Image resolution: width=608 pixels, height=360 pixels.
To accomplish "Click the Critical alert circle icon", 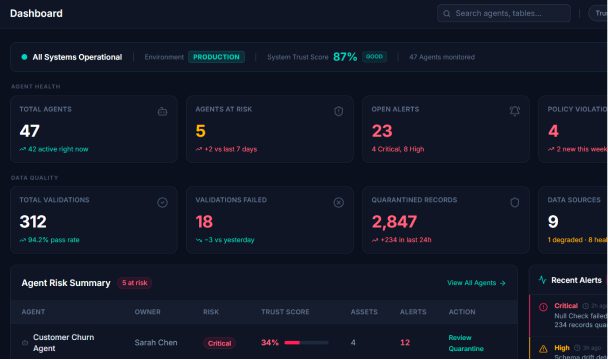I will point(543,307).
